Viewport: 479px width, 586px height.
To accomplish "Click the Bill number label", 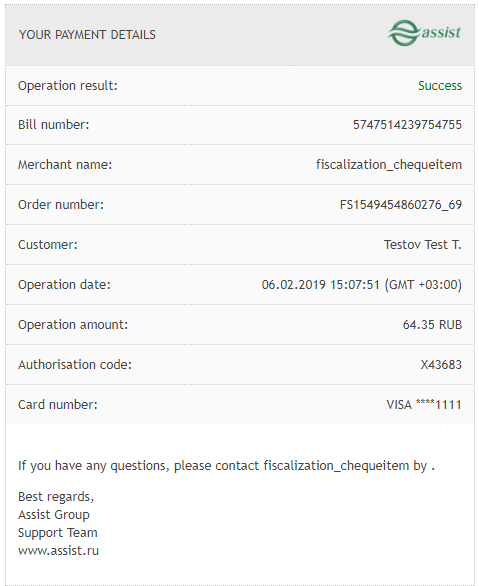I will click(53, 124).
